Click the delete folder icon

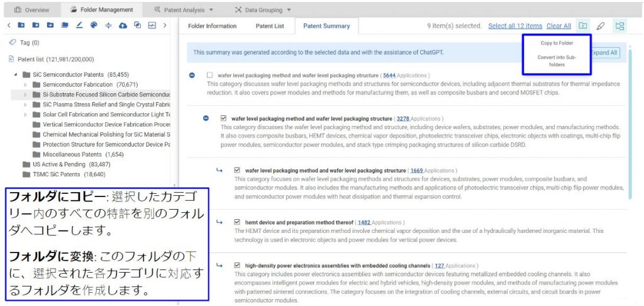(x=36, y=25)
